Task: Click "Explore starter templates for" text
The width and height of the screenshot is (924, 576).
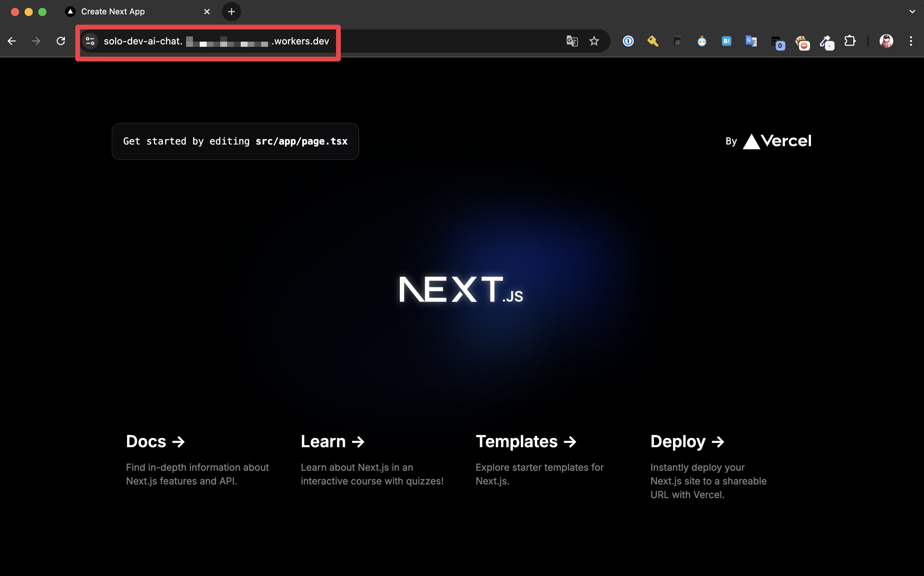Action: pos(540,467)
